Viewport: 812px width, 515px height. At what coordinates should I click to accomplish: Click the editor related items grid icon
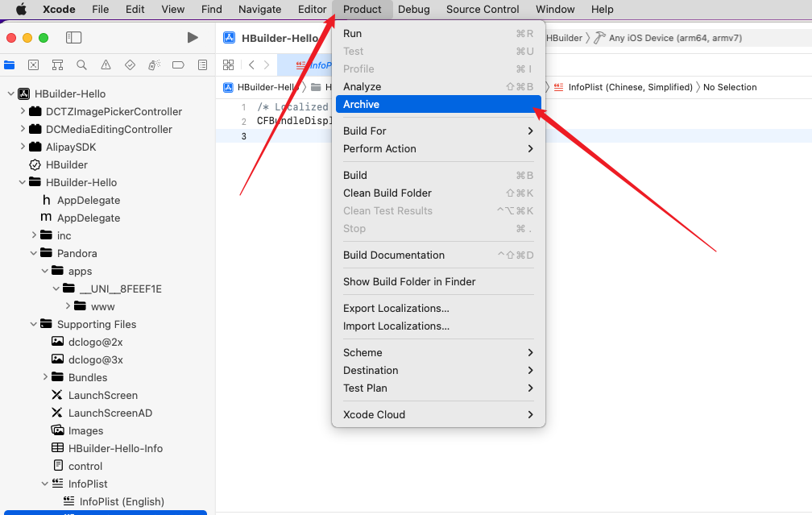coord(229,65)
